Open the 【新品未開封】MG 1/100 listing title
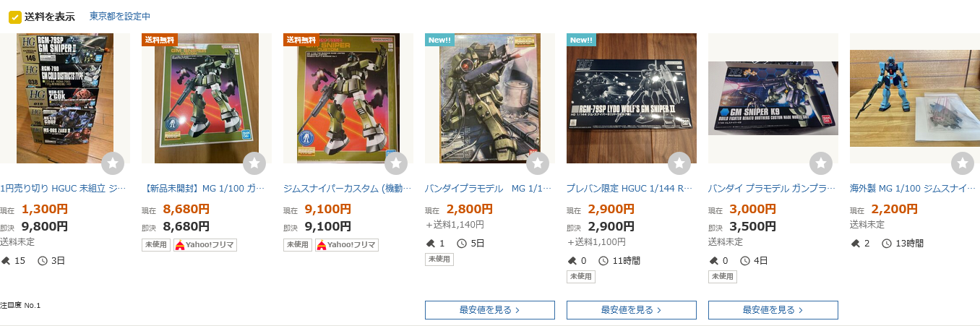Viewport: 980px width, 326px height. point(205,189)
